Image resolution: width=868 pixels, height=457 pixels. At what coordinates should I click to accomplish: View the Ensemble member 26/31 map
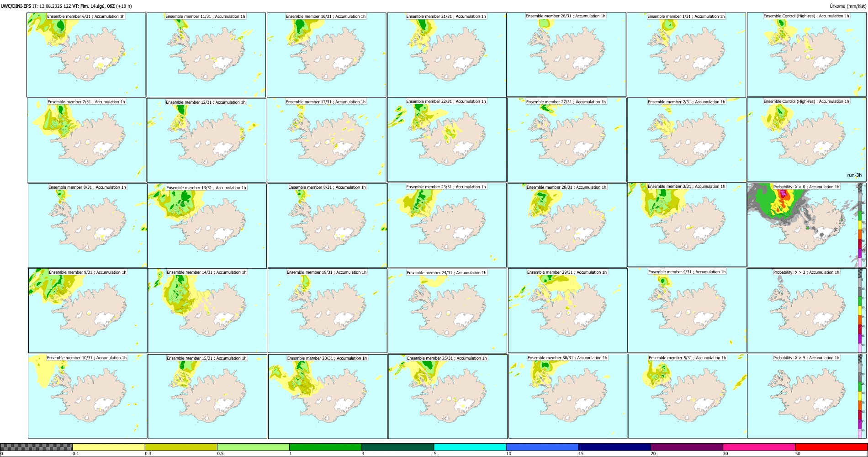pyautogui.click(x=566, y=54)
